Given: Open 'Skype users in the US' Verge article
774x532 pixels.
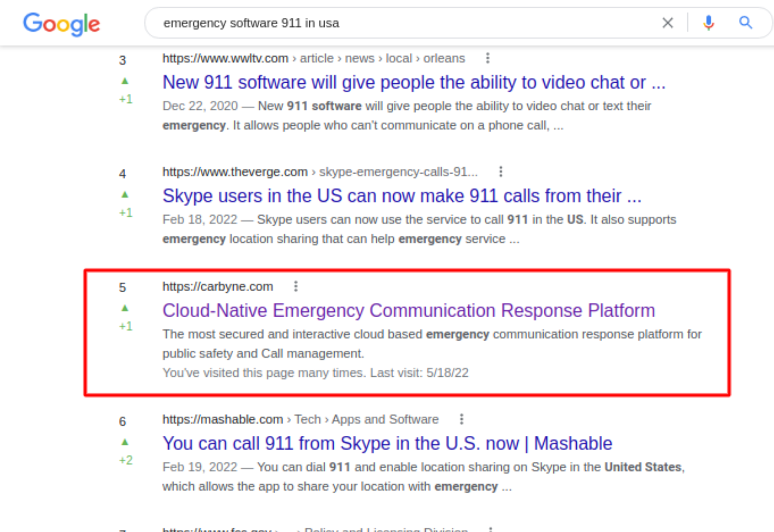Looking at the screenshot, I should coord(402,196).
